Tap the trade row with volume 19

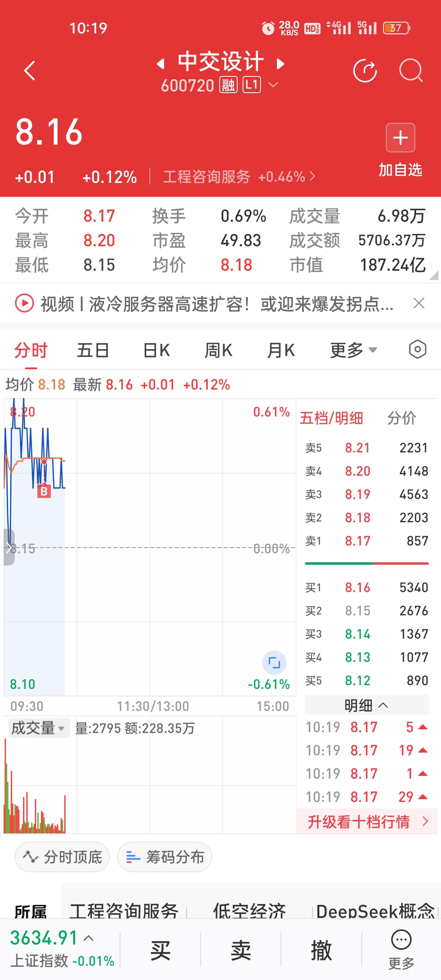(367, 751)
